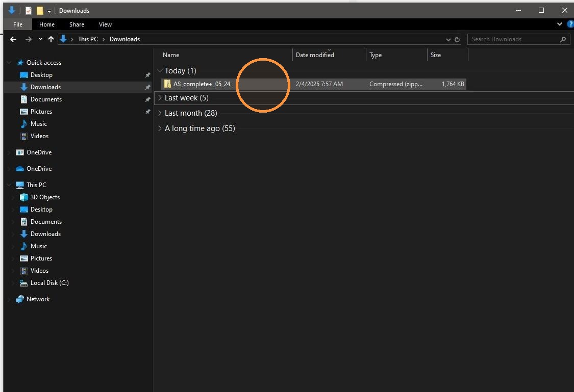Click the 1,764 KB size cell

[453, 84]
